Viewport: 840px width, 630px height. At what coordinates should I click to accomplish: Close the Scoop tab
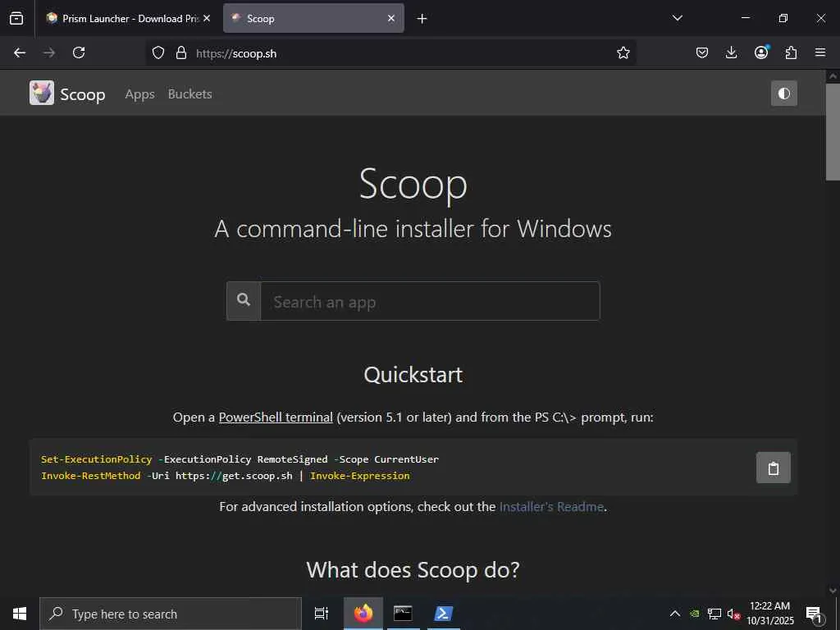tap(391, 18)
